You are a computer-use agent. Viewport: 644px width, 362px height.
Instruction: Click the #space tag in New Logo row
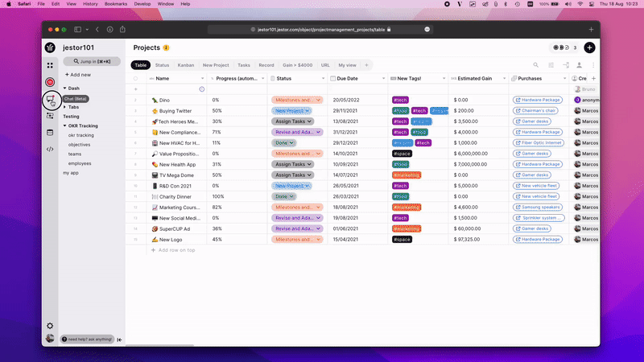tap(402, 239)
